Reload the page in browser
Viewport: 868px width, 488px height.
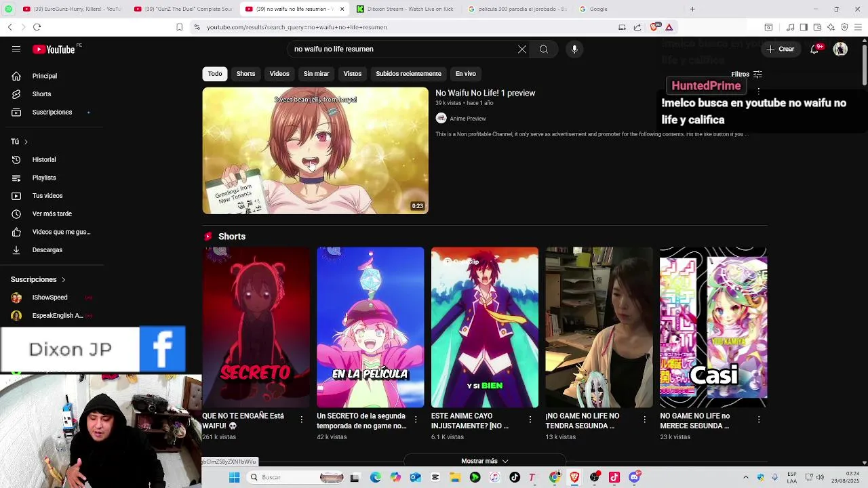click(x=37, y=27)
